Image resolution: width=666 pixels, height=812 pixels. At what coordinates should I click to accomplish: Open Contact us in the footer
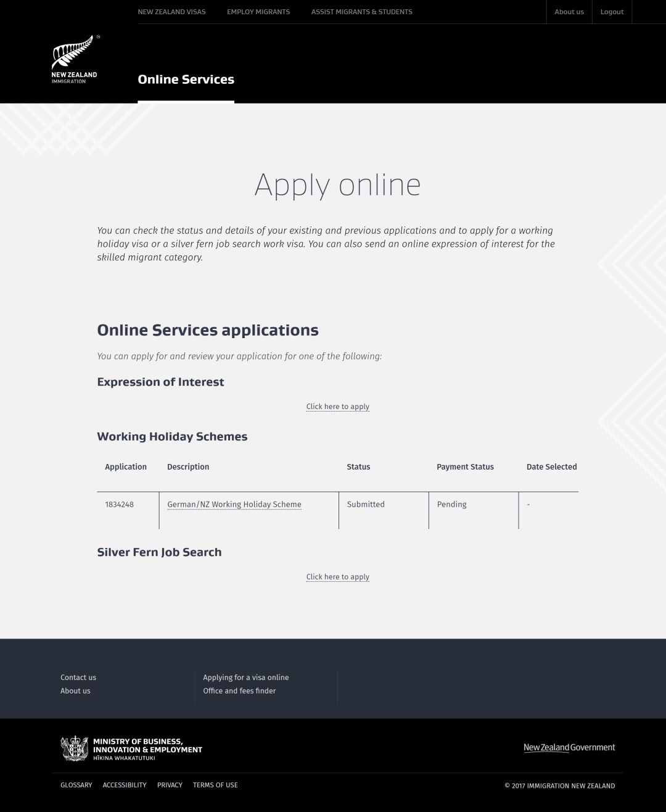point(78,677)
